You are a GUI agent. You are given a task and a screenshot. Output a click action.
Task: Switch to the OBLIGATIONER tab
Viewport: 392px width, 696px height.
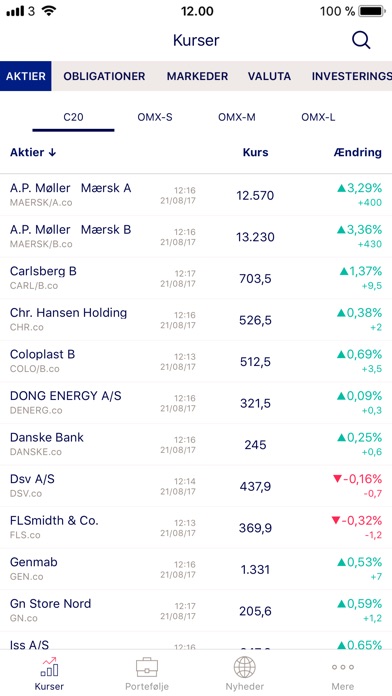tap(104, 76)
